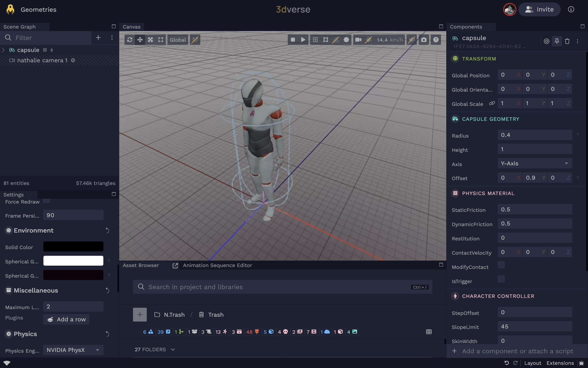Click the Radius input field
The width and height of the screenshot is (588, 368).
point(534,135)
